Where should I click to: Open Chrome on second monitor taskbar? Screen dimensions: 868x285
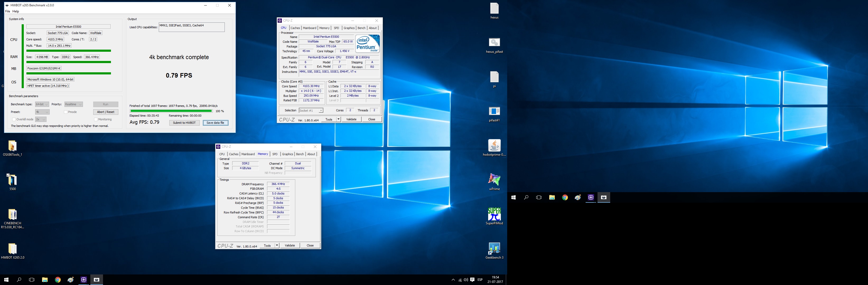pyautogui.click(x=565, y=197)
